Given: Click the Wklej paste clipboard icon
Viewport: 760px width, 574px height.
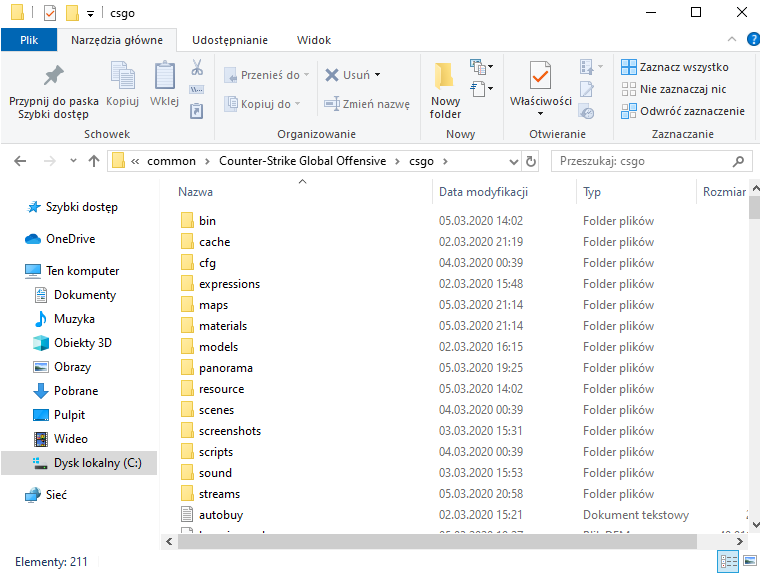Looking at the screenshot, I should [x=164, y=75].
